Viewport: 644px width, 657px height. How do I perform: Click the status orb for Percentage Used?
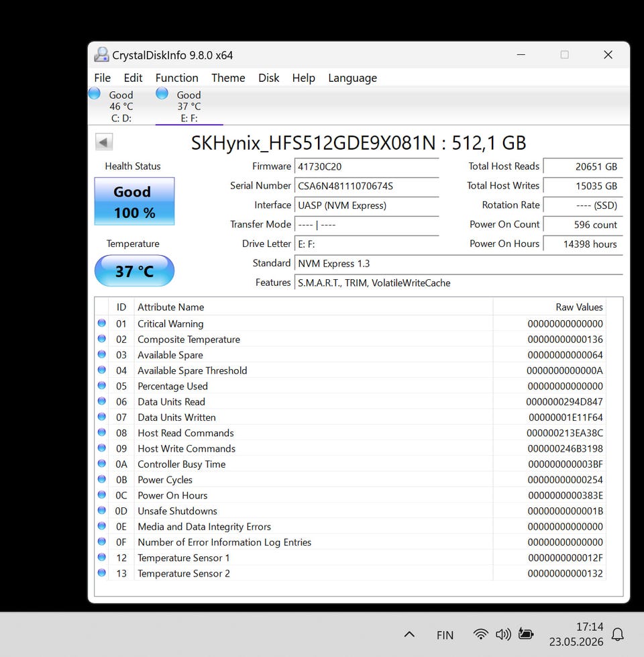coord(102,385)
